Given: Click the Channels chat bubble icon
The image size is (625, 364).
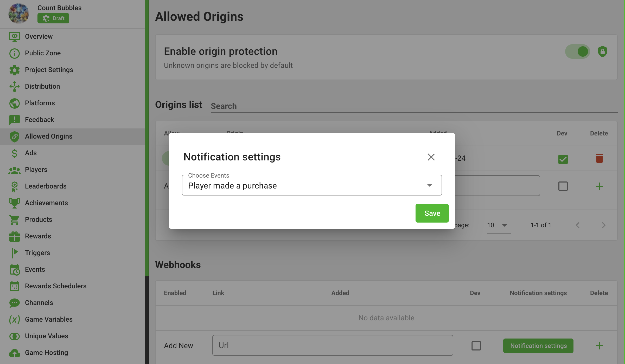Looking at the screenshot, I should [x=15, y=303].
